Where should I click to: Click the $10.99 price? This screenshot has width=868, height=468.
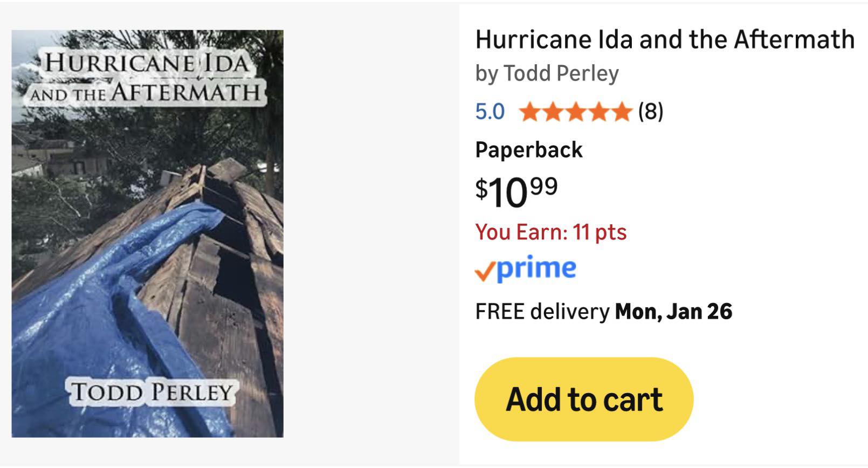pos(516,191)
